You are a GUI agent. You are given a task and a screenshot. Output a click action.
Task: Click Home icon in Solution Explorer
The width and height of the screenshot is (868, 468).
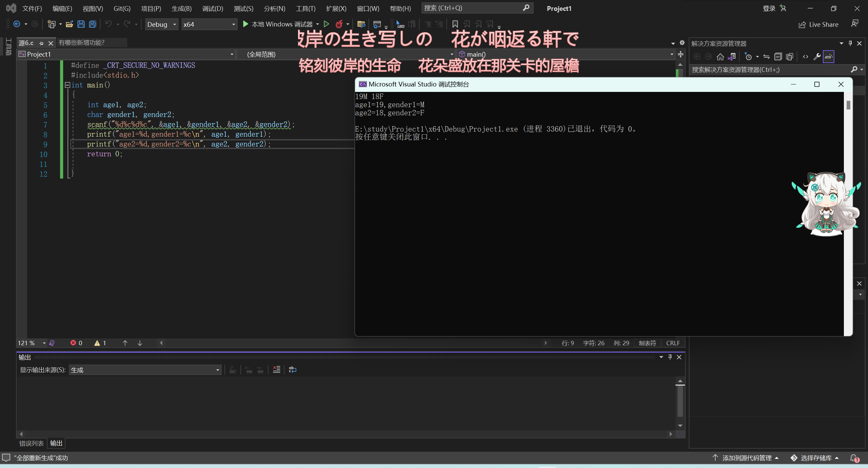[720, 57]
